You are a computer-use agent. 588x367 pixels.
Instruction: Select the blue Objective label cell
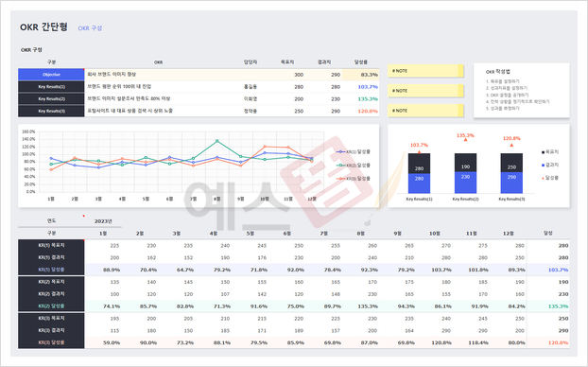pos(51,75)
